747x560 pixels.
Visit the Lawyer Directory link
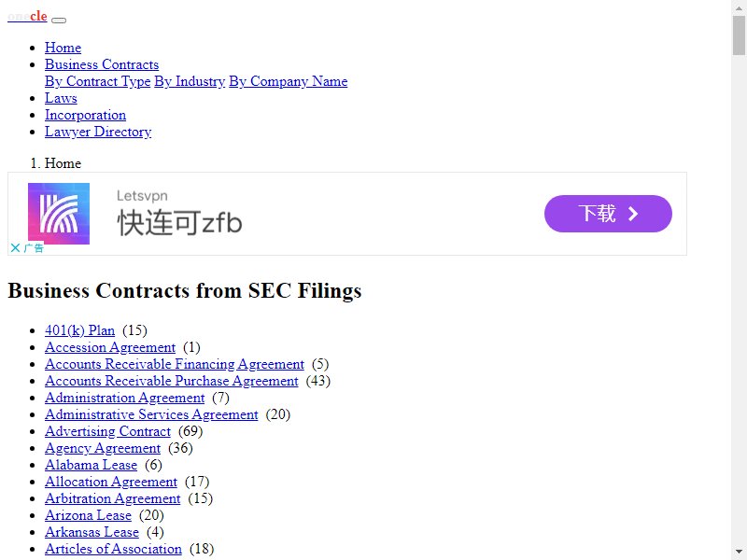[98, 132]
